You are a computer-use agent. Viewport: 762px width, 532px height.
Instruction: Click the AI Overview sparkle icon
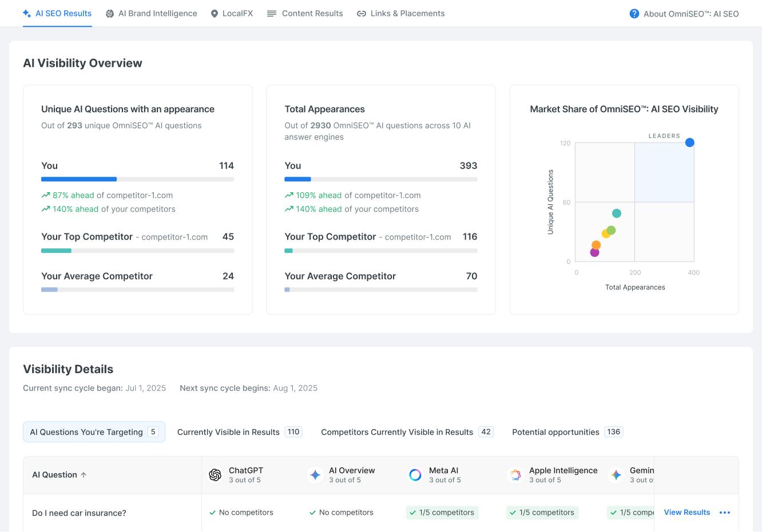tap(315, 475)
